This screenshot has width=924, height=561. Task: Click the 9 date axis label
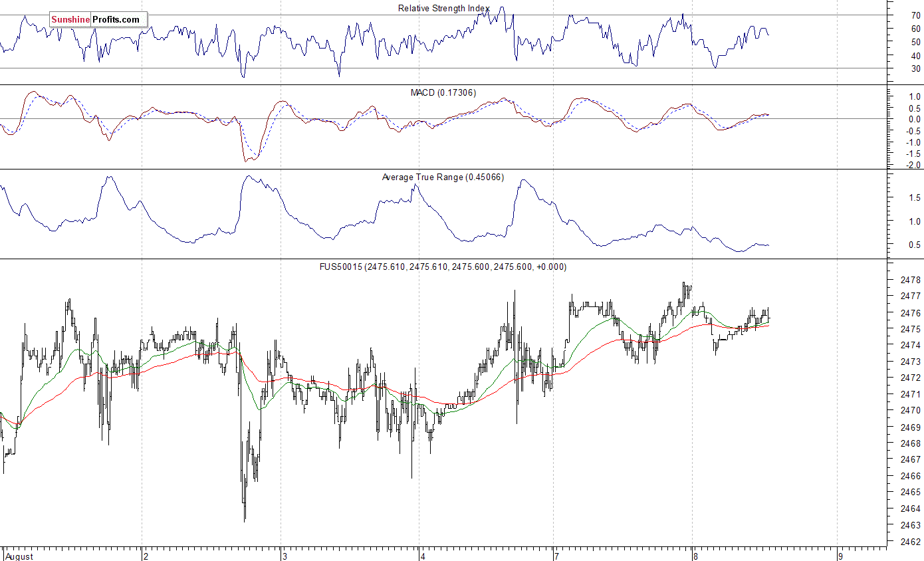(x=840, y=556)
